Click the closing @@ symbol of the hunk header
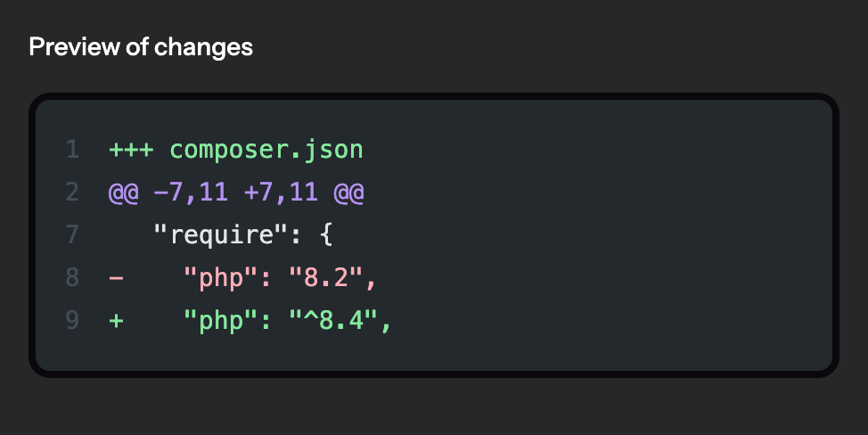 (348, 193)
